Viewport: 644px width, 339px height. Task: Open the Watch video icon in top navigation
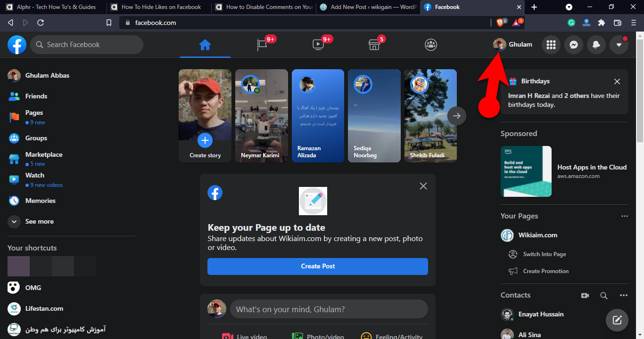click(318, 45)
